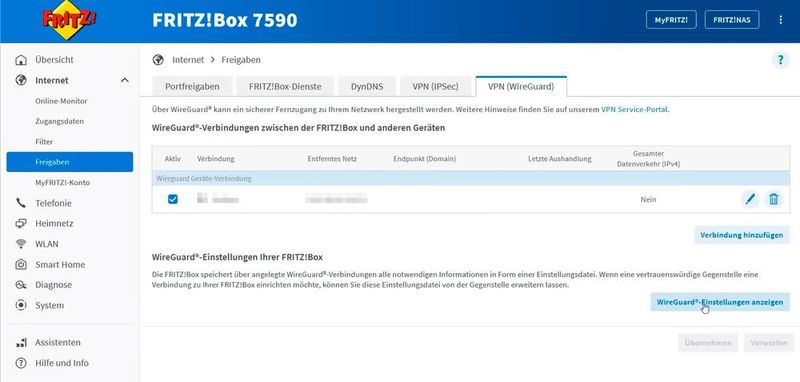
Task: Open Zugangsdaten in sidebar
Action: tap(60, 121)
